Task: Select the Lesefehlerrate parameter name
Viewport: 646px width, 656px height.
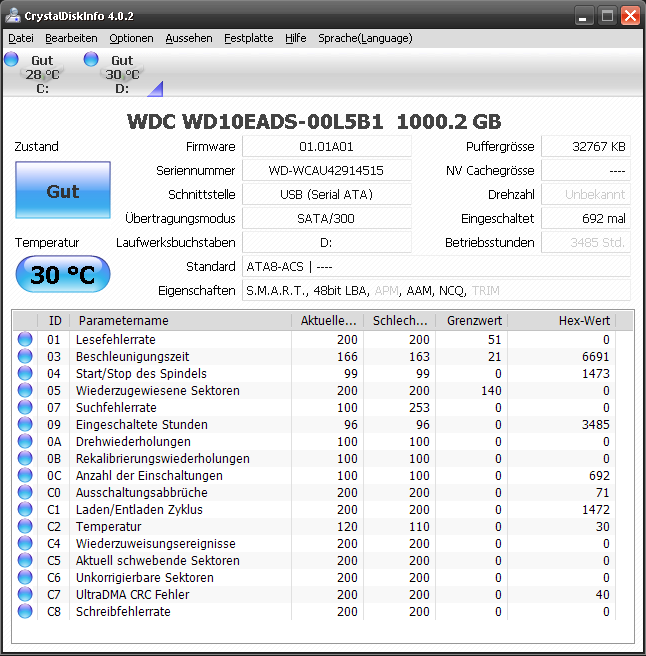Action: pos(115,339)
